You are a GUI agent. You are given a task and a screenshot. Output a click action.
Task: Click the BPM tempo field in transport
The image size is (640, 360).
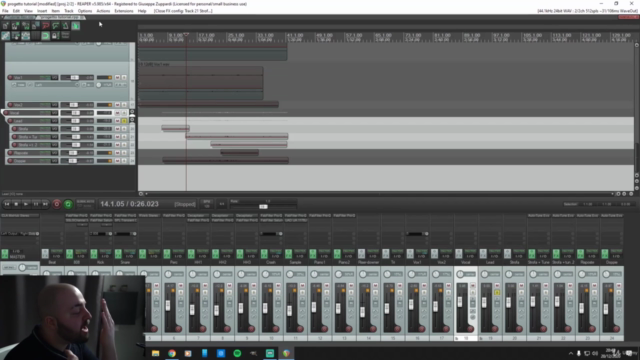(x=207, y=204)
